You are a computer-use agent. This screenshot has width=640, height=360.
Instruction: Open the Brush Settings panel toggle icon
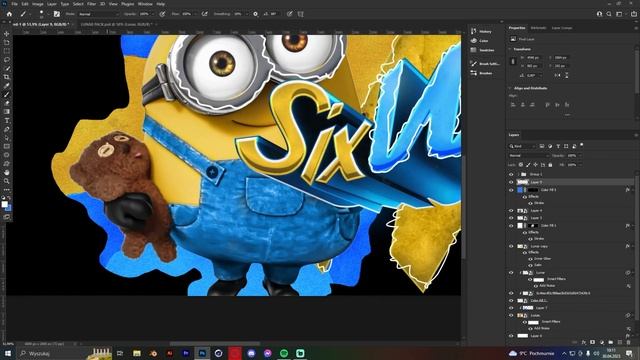57,14
